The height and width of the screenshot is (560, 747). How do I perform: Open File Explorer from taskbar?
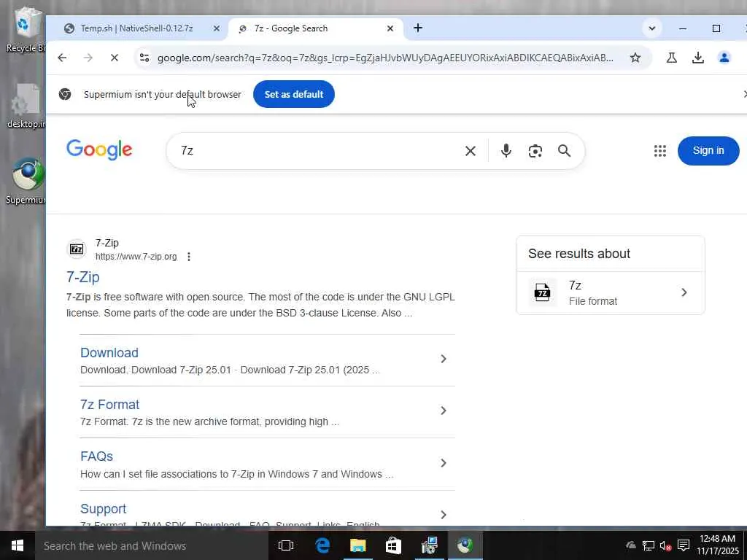[357, 545]
